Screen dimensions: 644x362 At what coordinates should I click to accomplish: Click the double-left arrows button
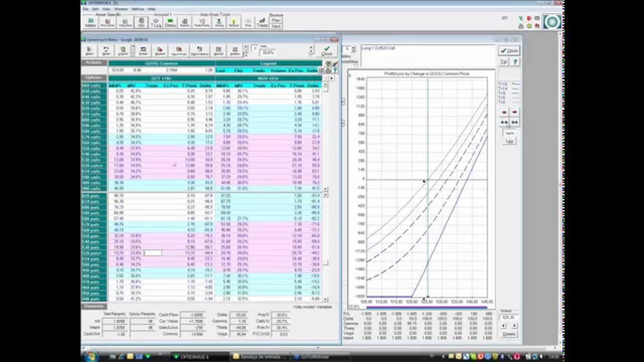click(x=504, y=122)
